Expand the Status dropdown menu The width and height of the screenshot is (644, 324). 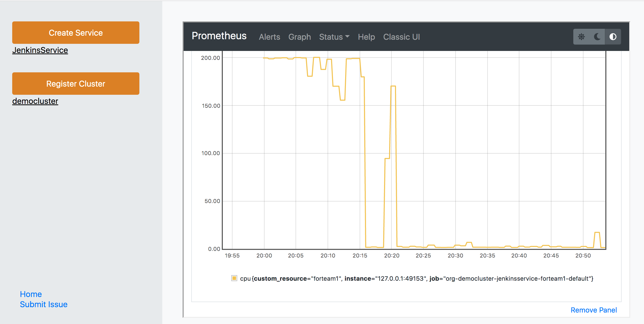point(334,37)
